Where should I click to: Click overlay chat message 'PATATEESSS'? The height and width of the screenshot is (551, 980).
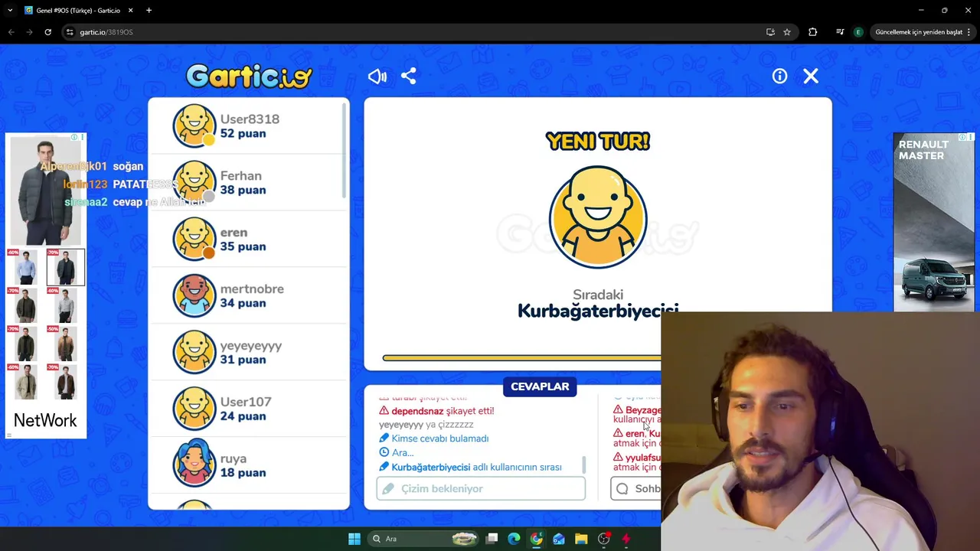(x=145, y=184)
